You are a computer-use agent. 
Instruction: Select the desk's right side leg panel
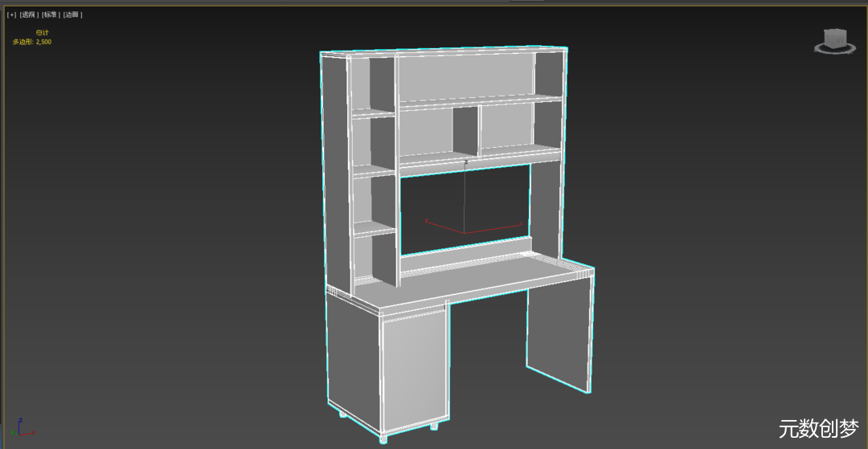[559, 336]
